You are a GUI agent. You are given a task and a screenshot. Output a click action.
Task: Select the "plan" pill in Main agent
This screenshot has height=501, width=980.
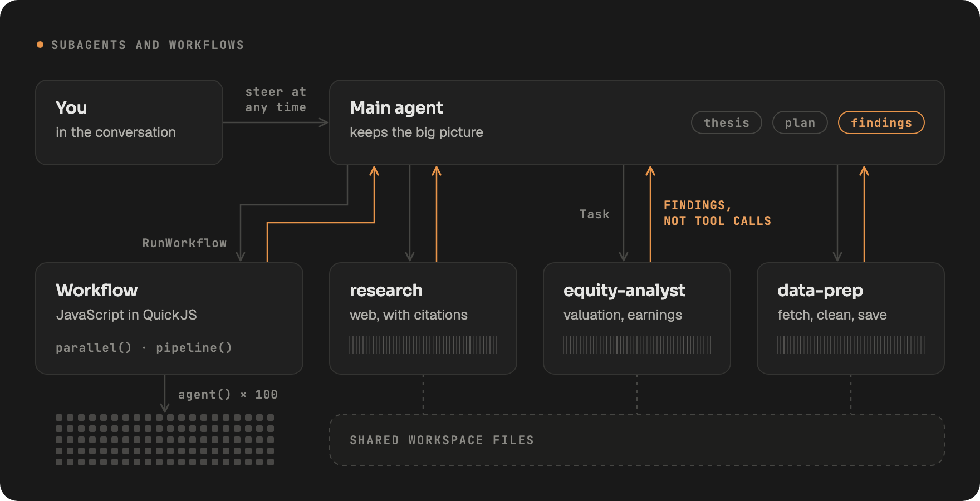pos(800,122)
